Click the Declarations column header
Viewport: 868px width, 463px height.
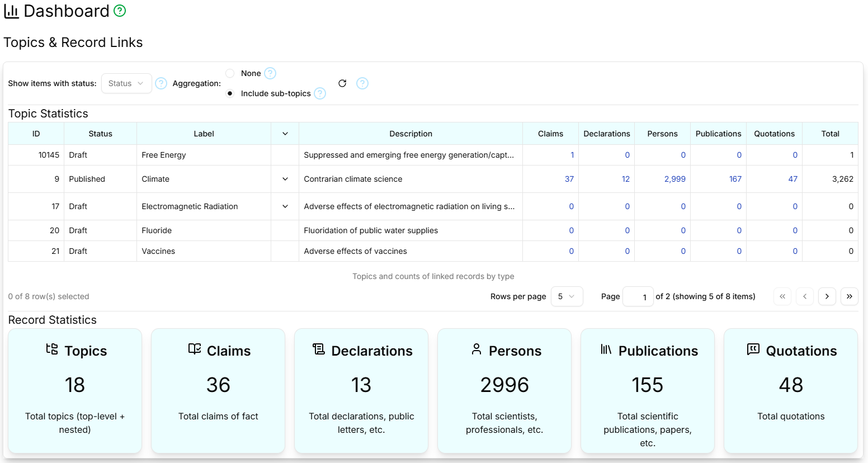[x=607, y=134]
